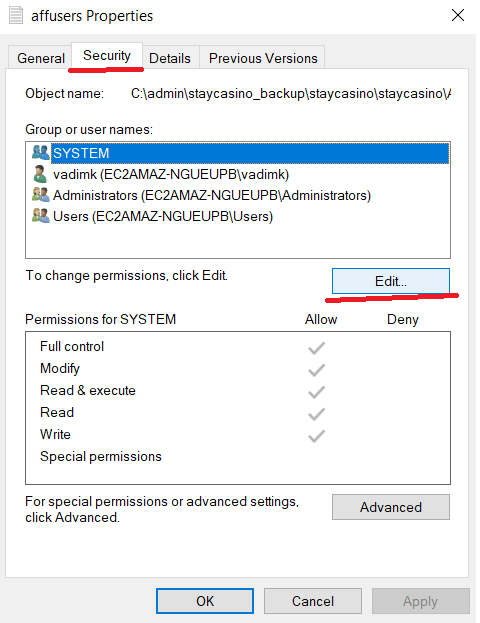This screenshot has height=623, width=480.
Task: Click the vadimk user icon
Action: [40, 174]
